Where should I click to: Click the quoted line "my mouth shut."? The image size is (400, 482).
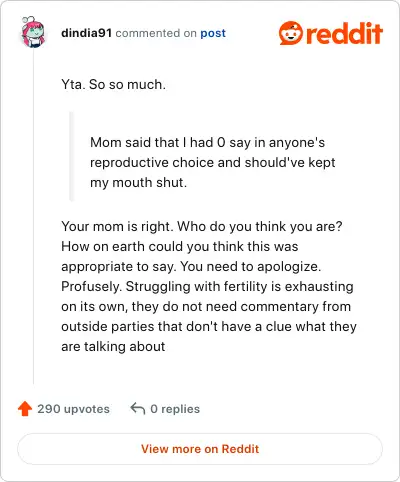pos(138,183)
